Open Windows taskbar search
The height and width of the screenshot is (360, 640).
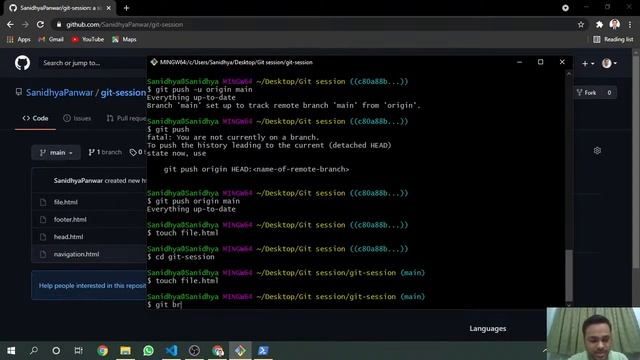[x=34, y=351]
